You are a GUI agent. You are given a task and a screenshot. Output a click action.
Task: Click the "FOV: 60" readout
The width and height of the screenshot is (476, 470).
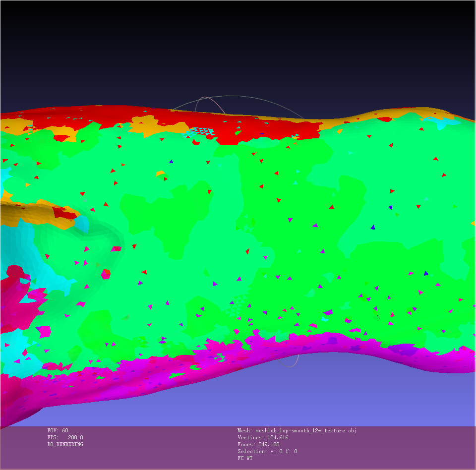[58, 430]
